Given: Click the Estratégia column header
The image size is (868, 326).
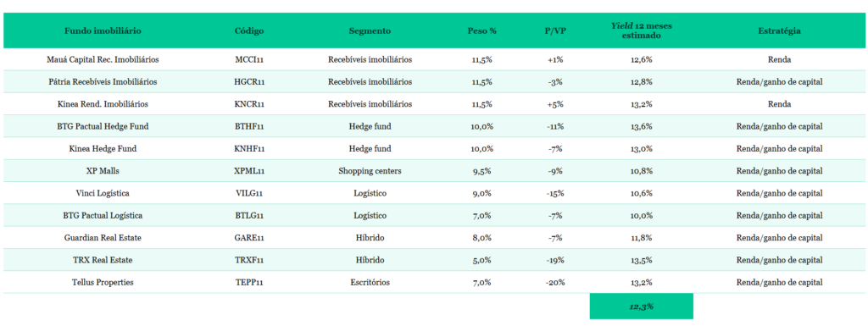Looking at the screenshot, I should tap(780, 31).
